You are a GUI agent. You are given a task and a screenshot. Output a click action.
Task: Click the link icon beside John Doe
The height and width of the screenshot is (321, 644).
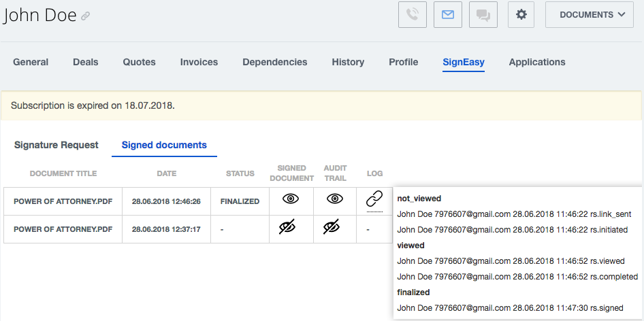coord(85,16)
